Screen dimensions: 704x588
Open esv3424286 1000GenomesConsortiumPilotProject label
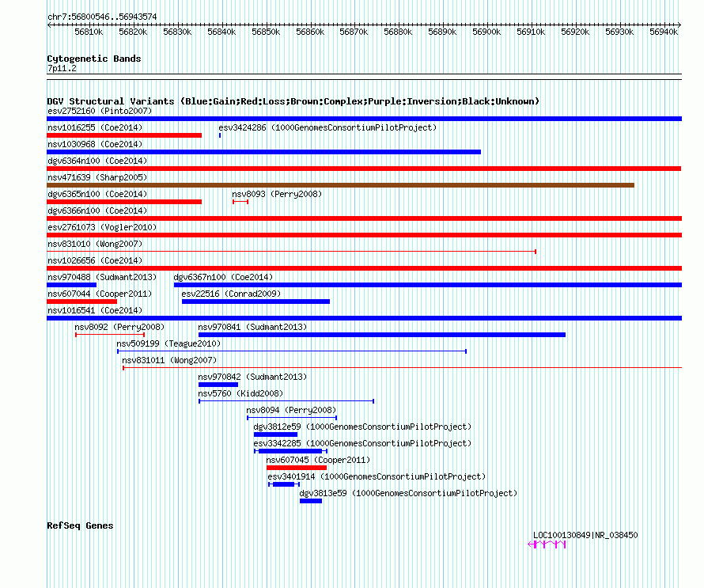click(x=327, y=127)
